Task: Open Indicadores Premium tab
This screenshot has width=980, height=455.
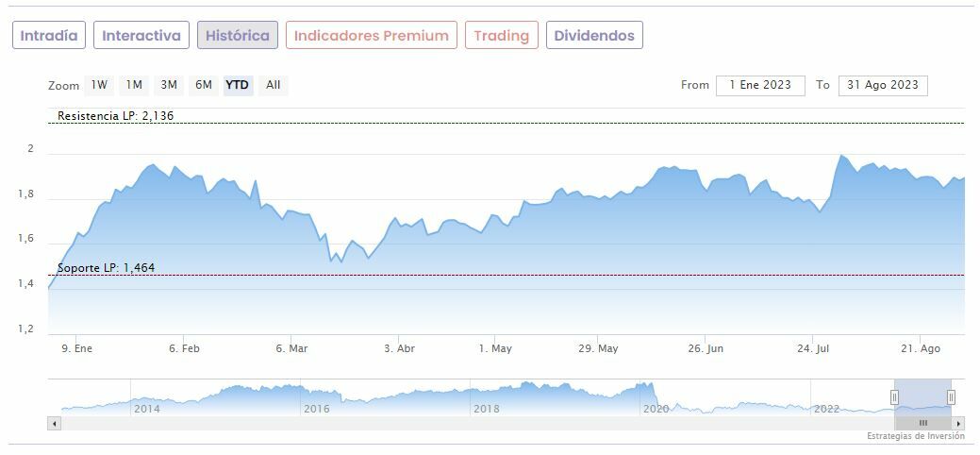Action: point(372,36)
